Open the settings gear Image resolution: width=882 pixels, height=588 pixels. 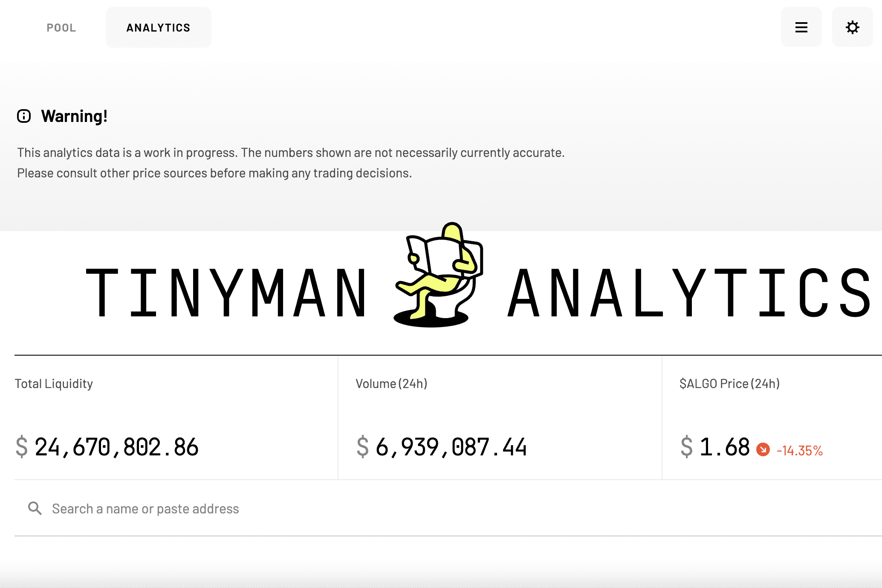coord(851,27)
